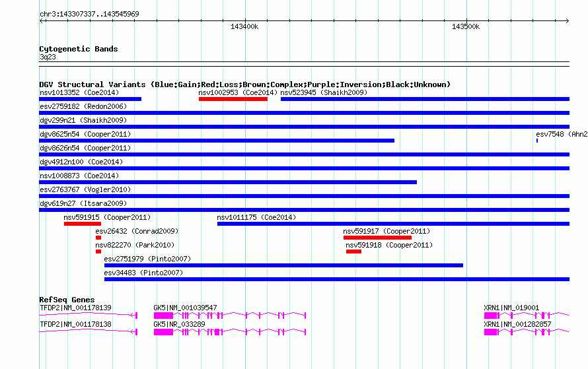Select the blue nsv1008873 gain bar

click(228, 182)
